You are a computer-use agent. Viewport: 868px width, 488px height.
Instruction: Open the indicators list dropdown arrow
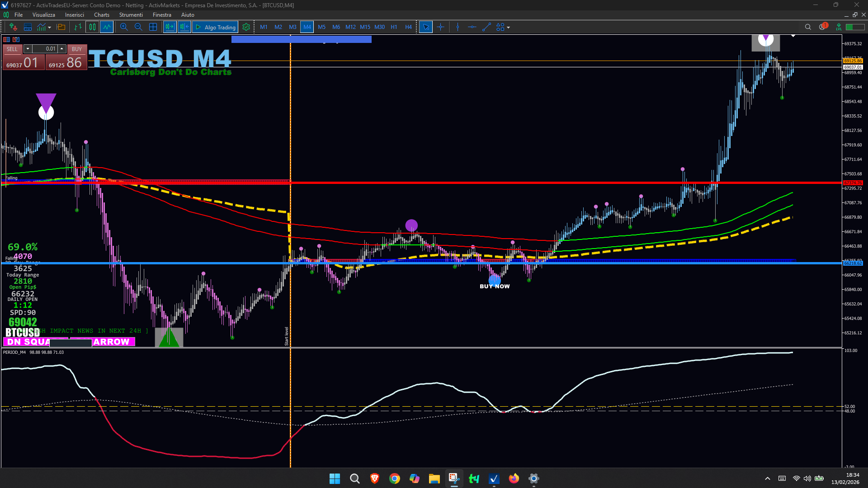pyautogui.click(x=49, y=28)
